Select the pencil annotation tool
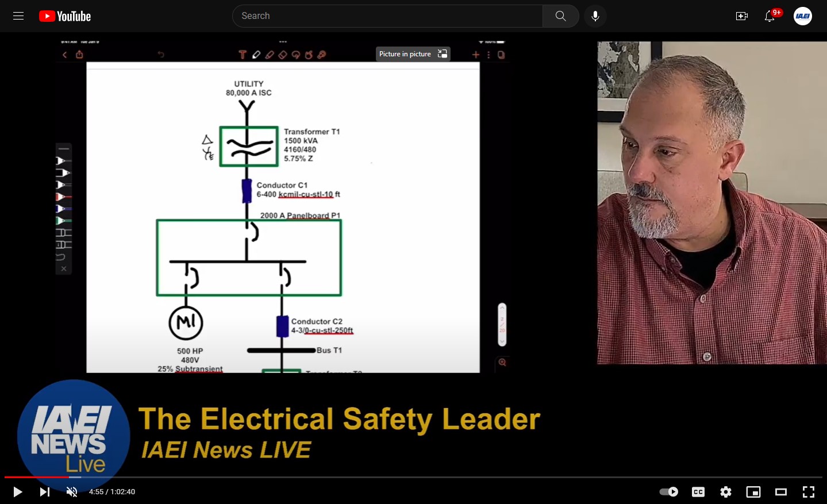 [x=256, y=54]
